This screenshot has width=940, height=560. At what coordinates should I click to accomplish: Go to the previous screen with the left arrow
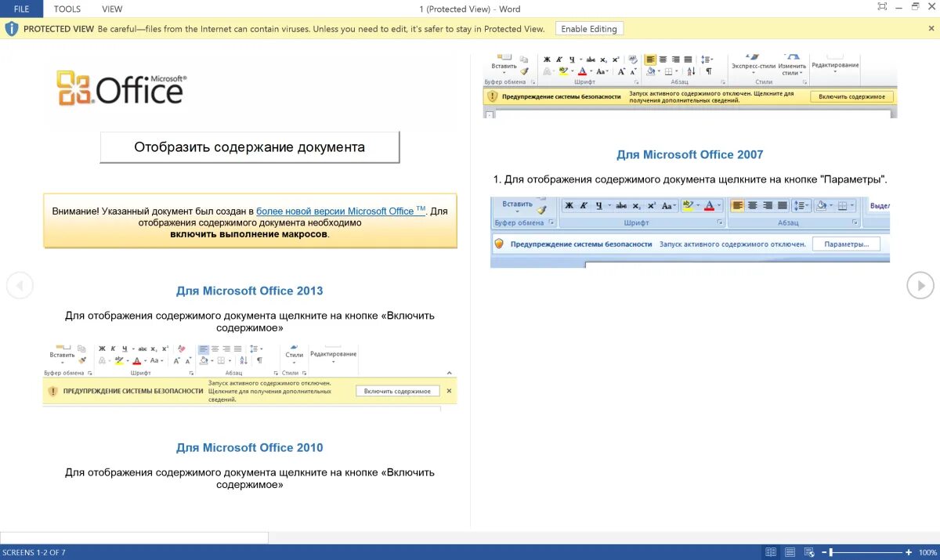(20, 285)
